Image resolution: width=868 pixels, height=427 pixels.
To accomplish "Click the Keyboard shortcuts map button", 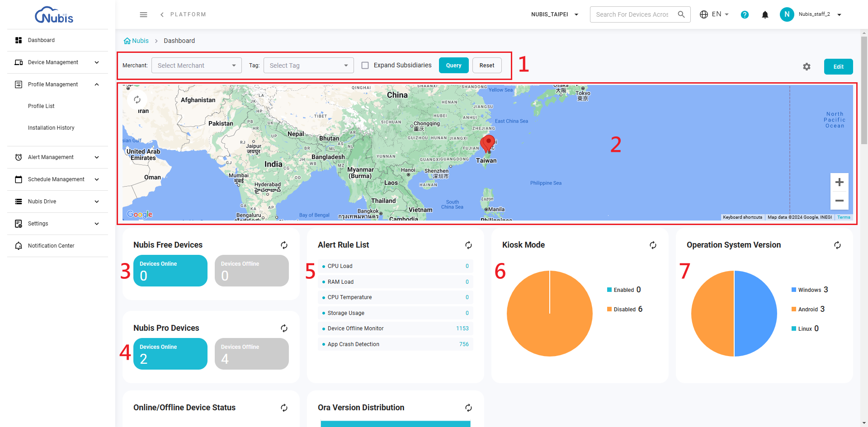I will (x=742, y=217).
